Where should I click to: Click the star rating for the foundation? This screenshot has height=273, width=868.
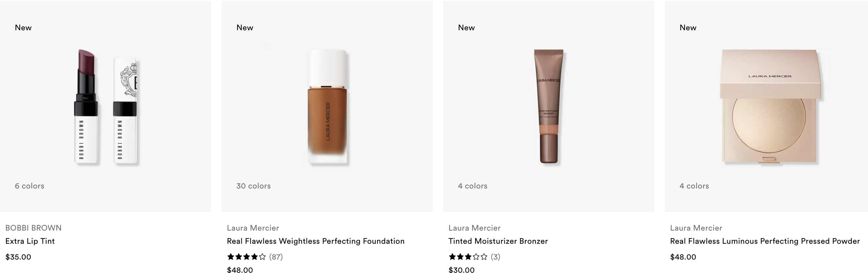click(247, 257)
